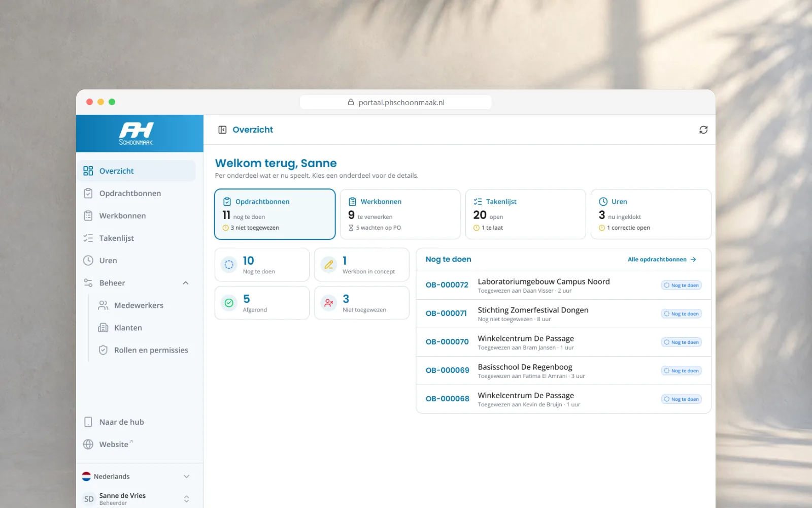Select the Uren summary card

coord(651,214)
